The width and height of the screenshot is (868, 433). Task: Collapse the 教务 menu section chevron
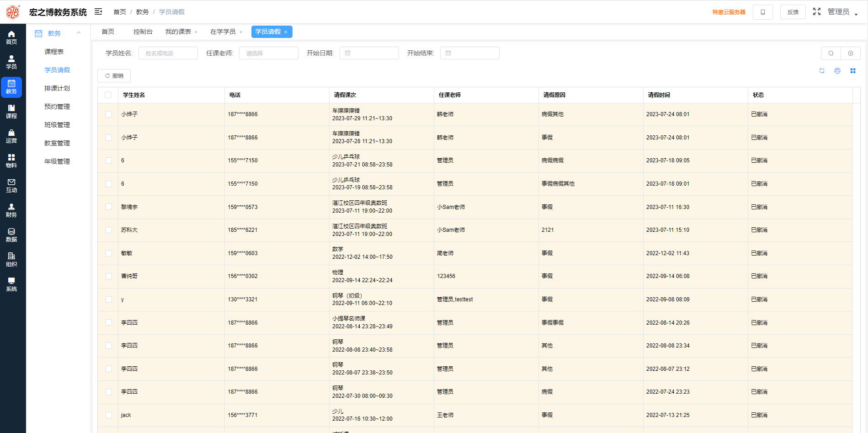79,33
